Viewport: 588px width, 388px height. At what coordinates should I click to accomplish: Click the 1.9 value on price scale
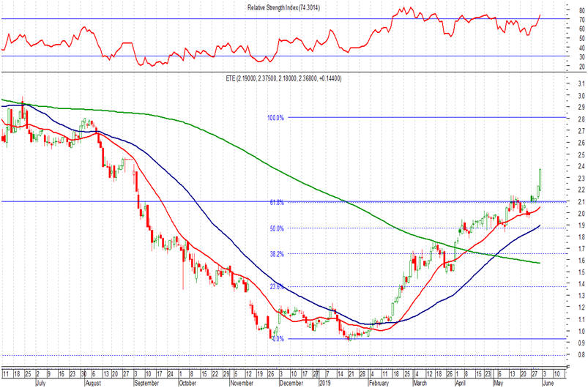click(582, 225)
